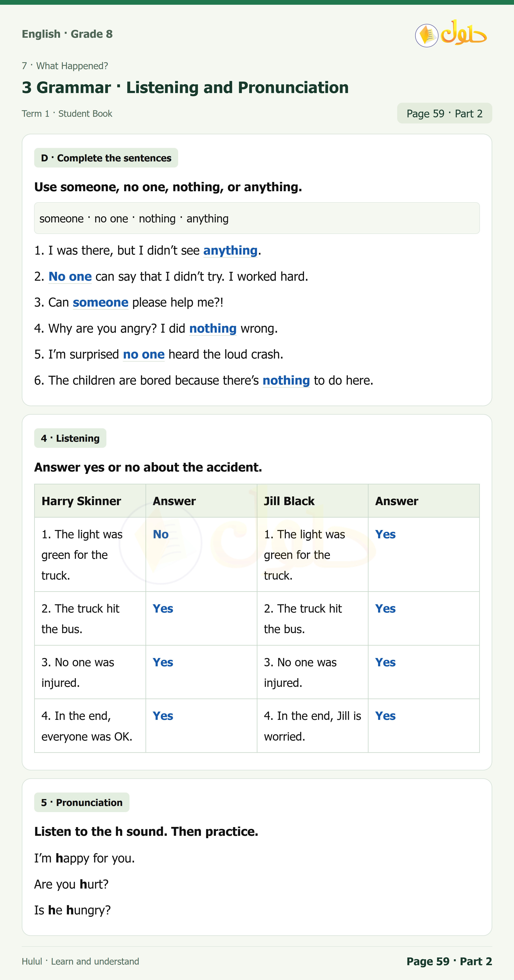The height and width of the screenshot is (980, 514).
Task: Click the answer "nothing" in sentence 4
Action: (213, 328)
